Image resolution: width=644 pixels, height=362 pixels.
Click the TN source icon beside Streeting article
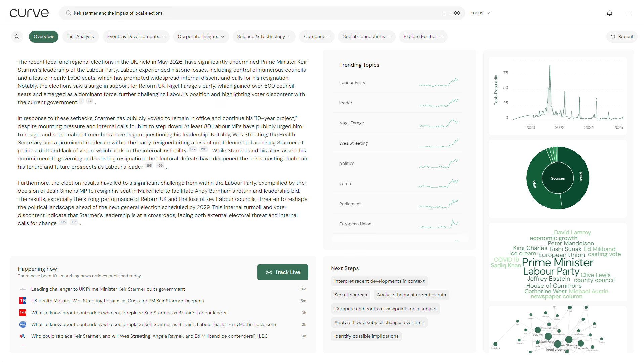(23, 301)
